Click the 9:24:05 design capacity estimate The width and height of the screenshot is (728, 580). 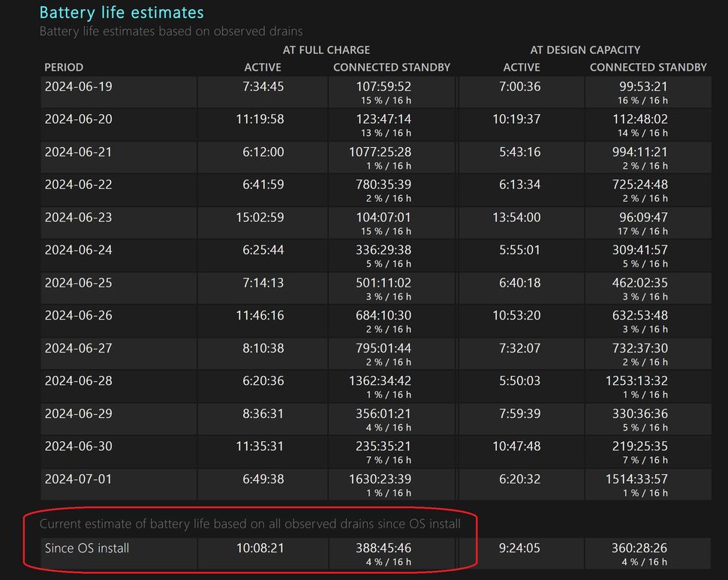pos(519,548)
